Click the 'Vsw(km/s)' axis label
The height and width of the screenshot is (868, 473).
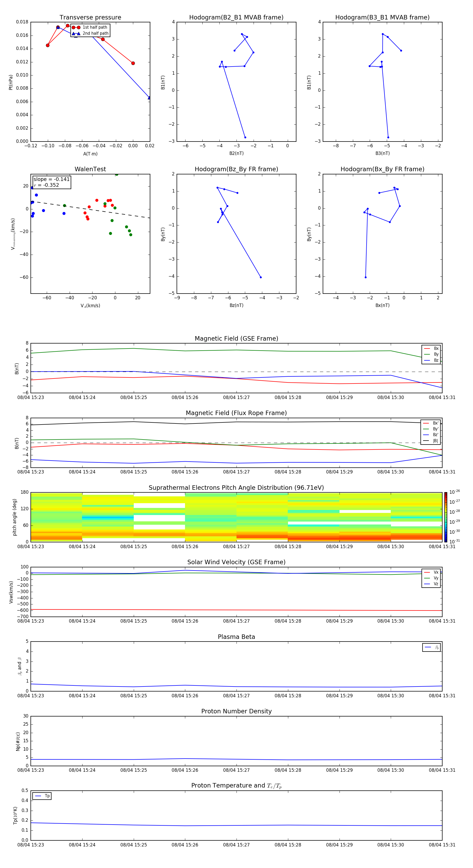(x=11, y=592)
